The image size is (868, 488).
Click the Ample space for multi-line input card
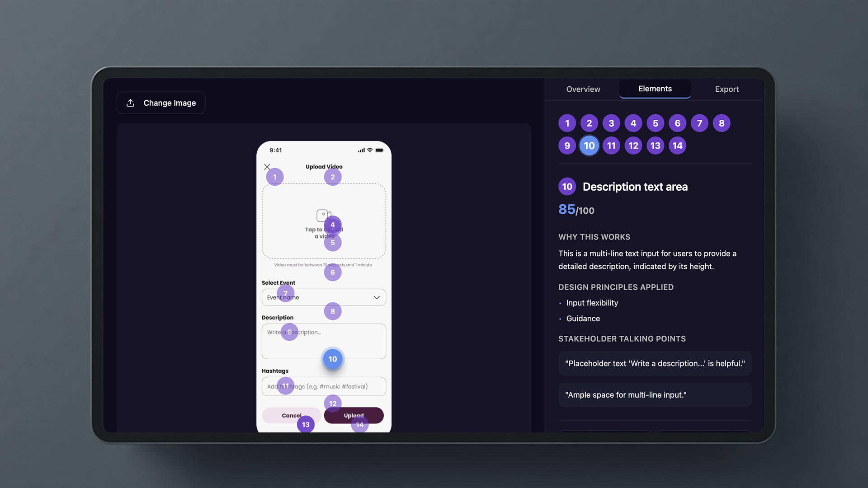[655, 394]
